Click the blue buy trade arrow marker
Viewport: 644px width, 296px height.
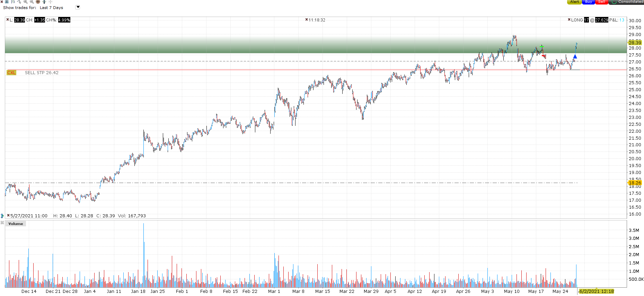(575, 56)
